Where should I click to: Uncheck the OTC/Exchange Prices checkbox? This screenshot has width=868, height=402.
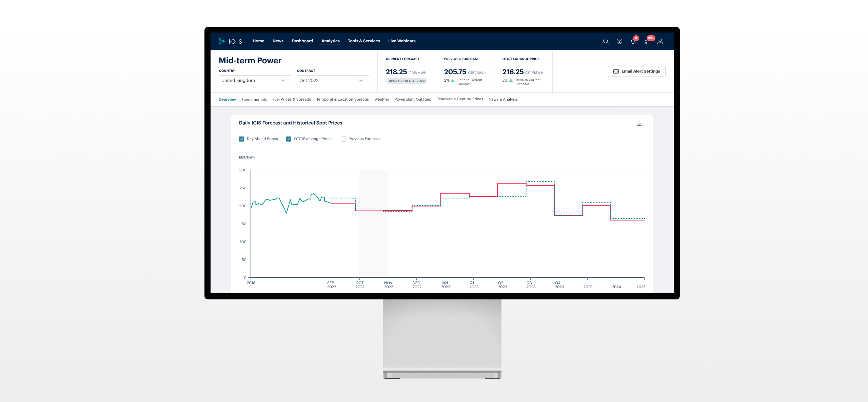coord(289,139)
